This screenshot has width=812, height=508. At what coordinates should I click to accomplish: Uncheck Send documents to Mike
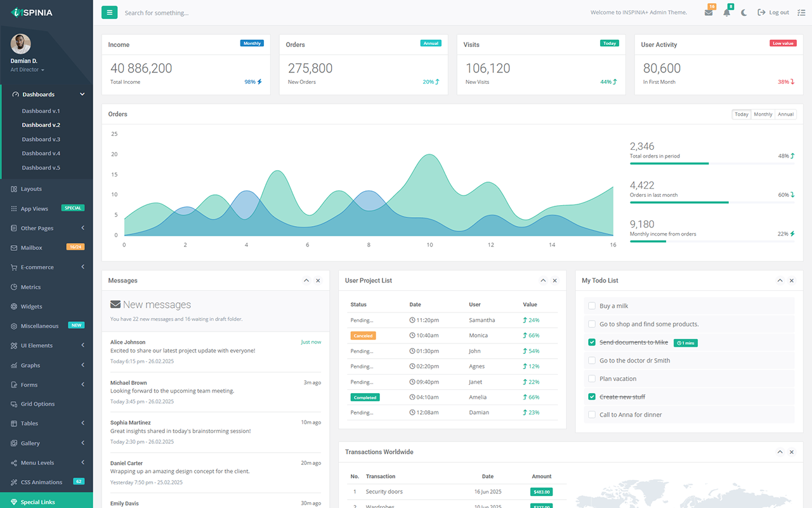[592, 342]
